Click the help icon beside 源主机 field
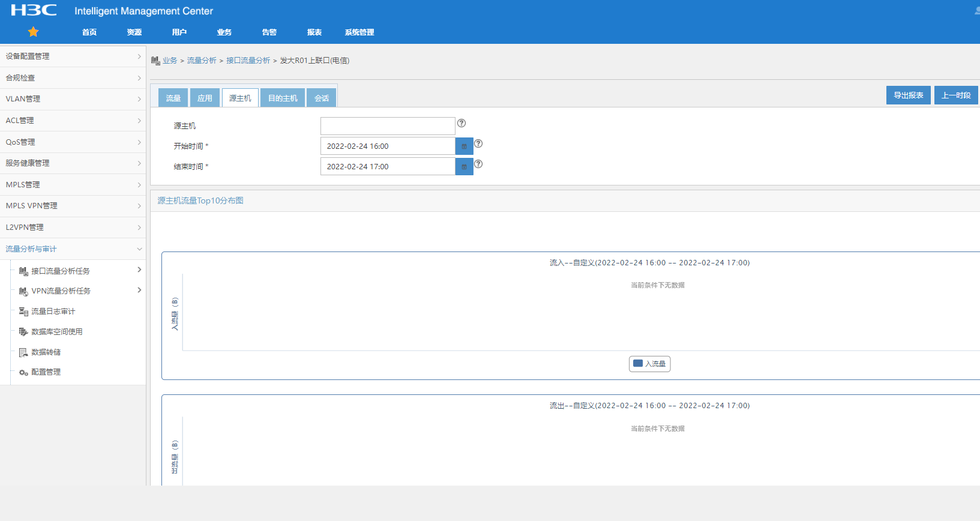 pyautogui.click(x=461, y=123)
